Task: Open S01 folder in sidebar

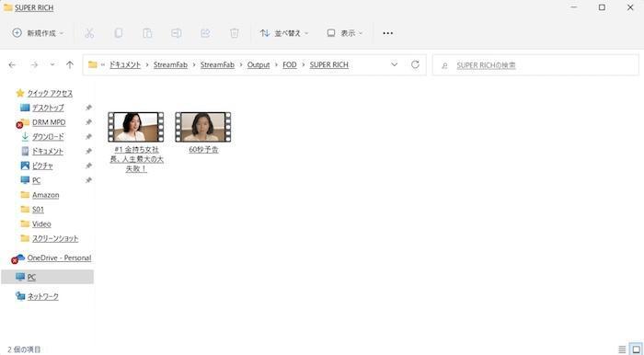Action: tap(38, 210)
